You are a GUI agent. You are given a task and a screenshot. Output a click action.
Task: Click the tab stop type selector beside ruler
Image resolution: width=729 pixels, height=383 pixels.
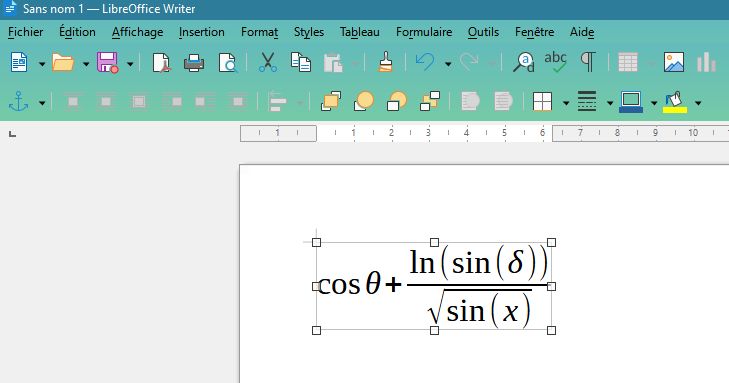13,134
